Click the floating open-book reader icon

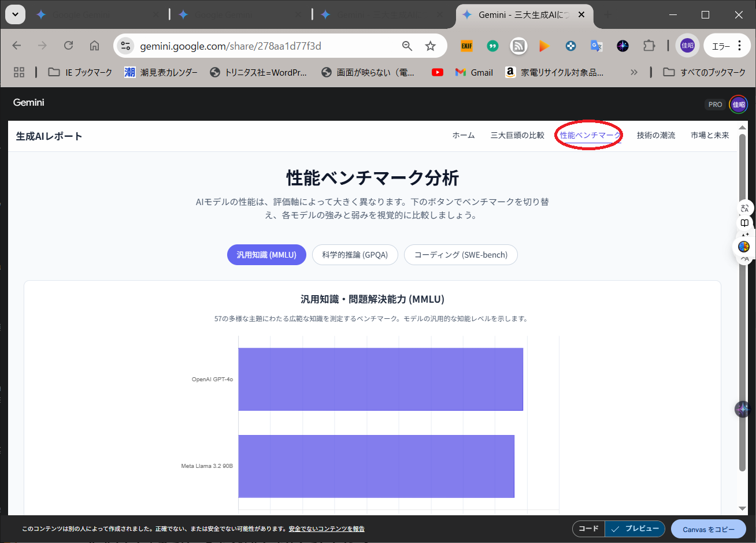tap(744, 223)
